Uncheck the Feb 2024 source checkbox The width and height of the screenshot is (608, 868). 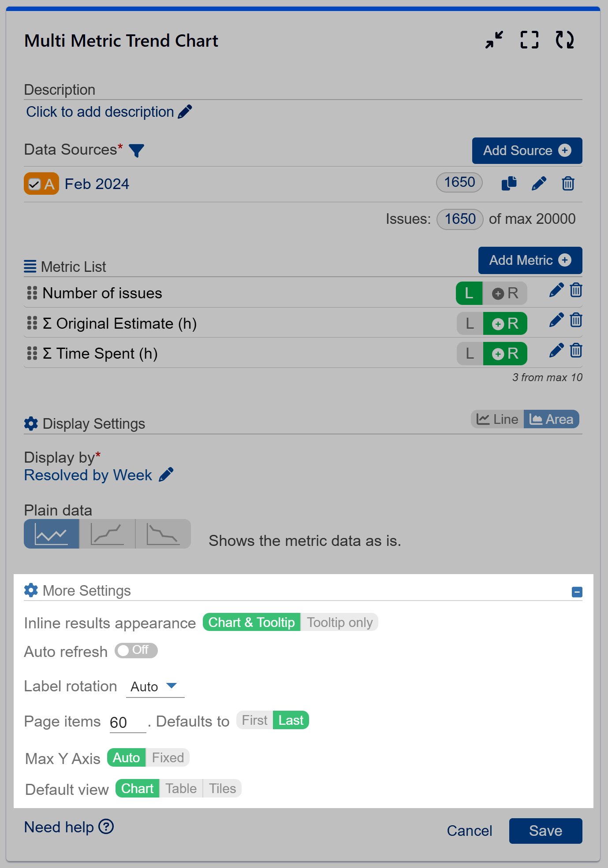pyautogui.click(x=35, y=184)
